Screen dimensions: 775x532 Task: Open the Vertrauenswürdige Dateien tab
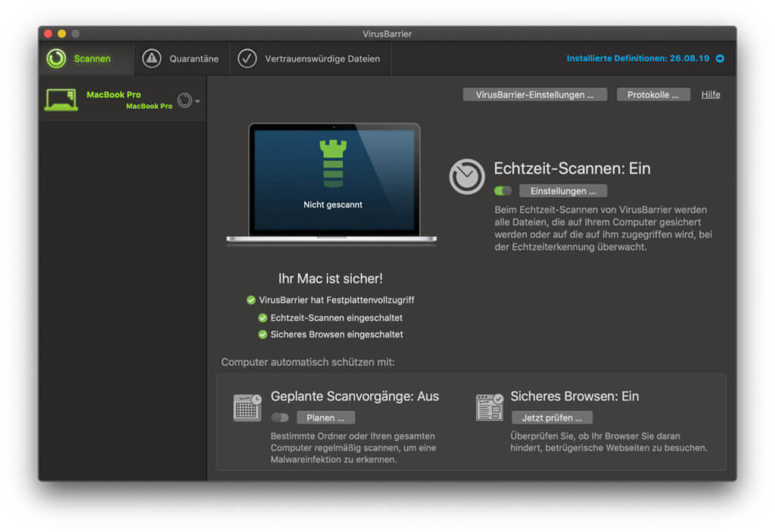click(310, 58)
